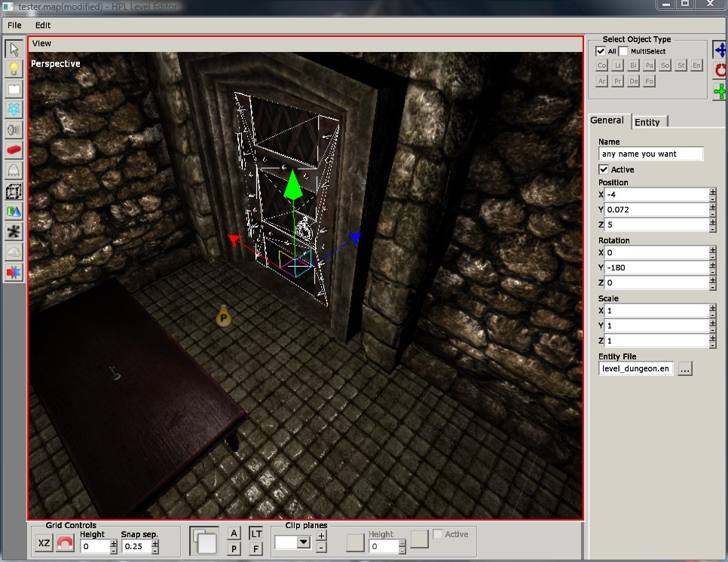Click the red rotate mode icon
The height and width of the screenshot is (562, 728).
[720, 70]
